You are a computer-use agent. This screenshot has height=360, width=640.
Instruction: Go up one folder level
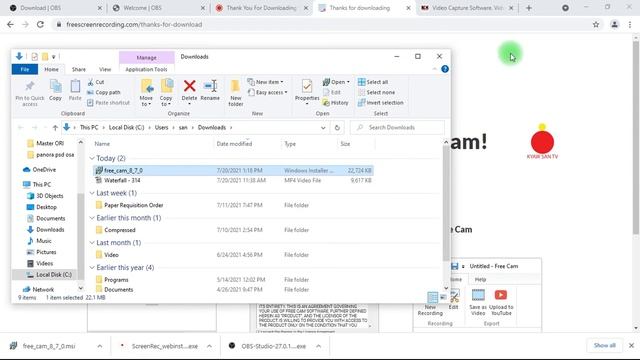point(55,128)
